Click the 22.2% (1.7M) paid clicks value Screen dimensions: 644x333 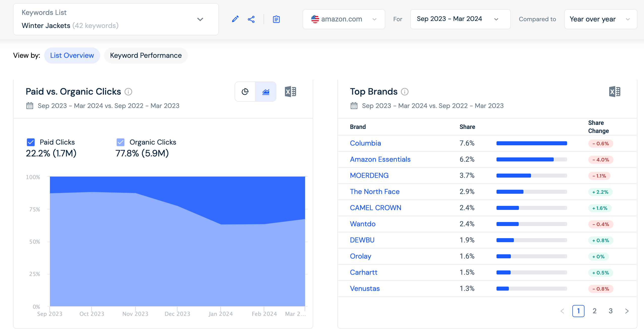coord(51,153)
